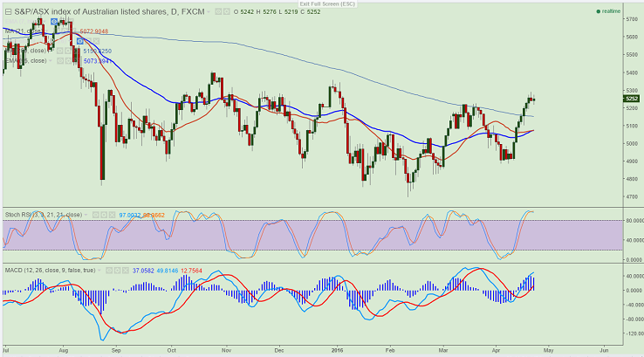Click the Aug label on time axis
The image size is (644, 357).
point(63,351)
